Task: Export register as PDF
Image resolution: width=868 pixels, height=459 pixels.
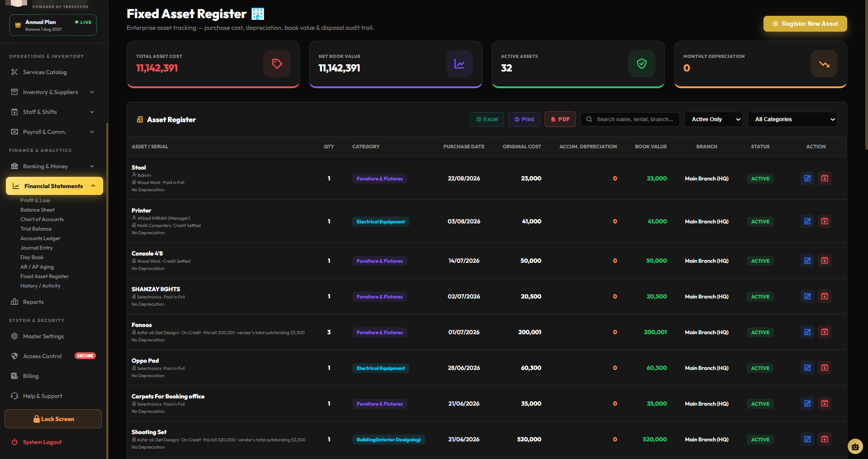Action: 560,119
